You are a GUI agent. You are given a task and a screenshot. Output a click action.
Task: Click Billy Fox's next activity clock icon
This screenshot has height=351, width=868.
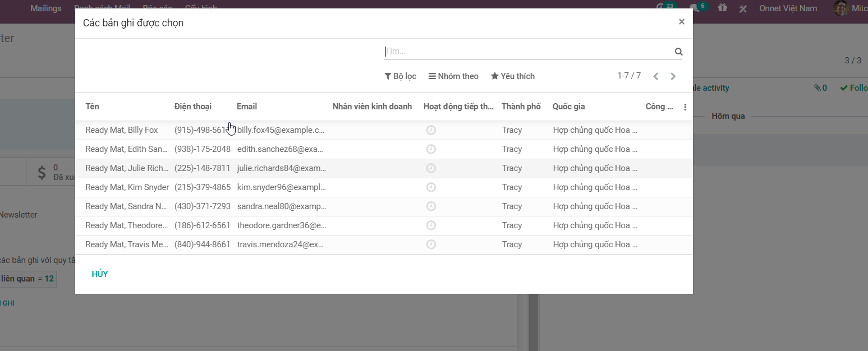431,130
